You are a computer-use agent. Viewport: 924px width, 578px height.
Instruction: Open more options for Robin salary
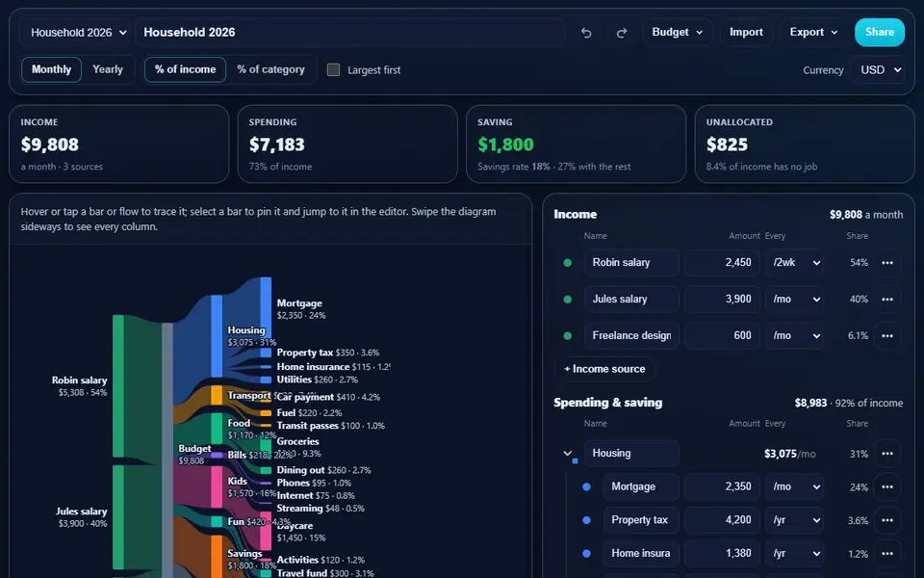pyautogui.click(x=887, y=263)
